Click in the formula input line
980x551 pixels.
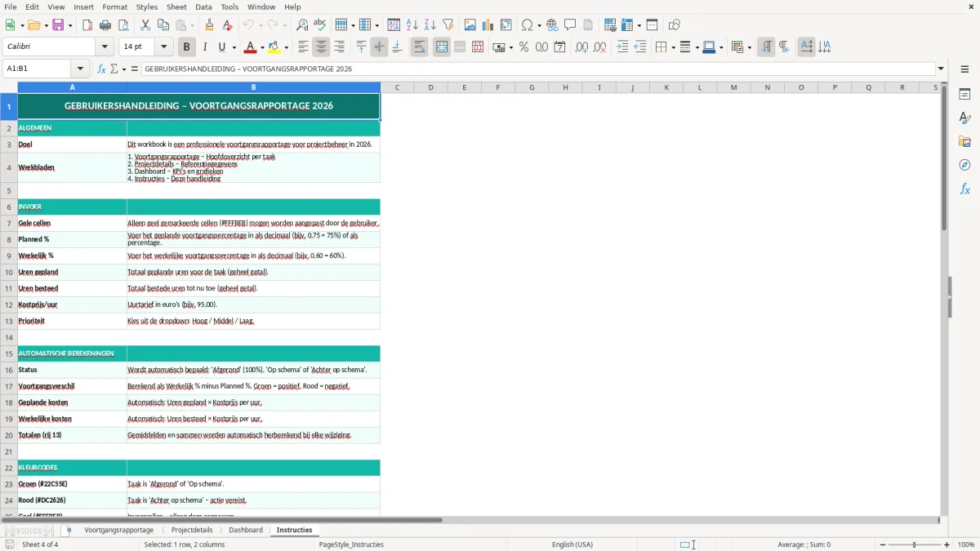[x=538, y=69]
